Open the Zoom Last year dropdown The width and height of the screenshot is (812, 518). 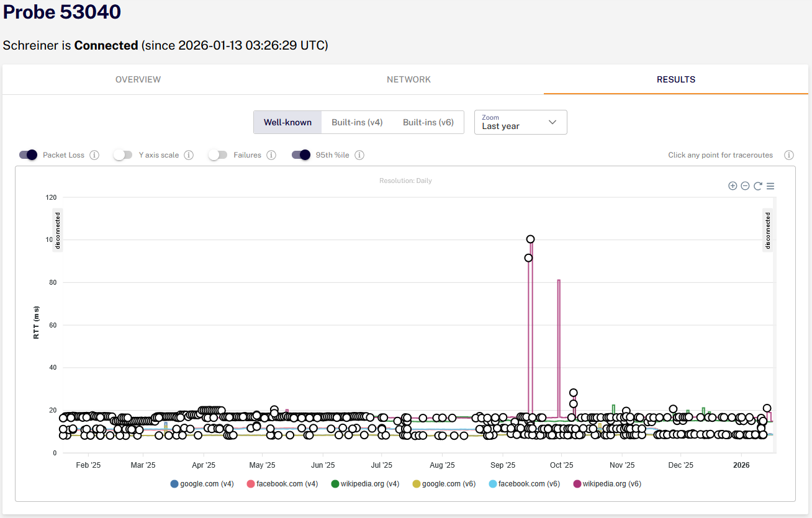tap(521, 122)
